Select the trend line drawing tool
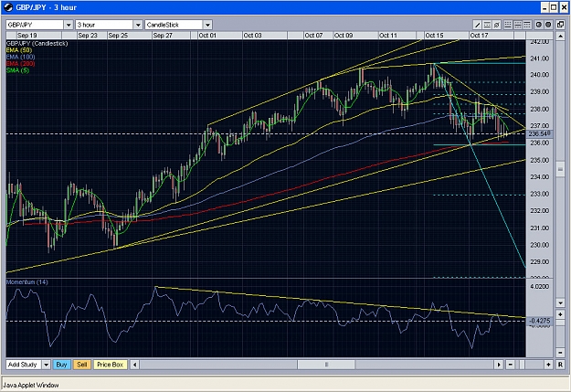571x392 pixels. tap(477, 25)
